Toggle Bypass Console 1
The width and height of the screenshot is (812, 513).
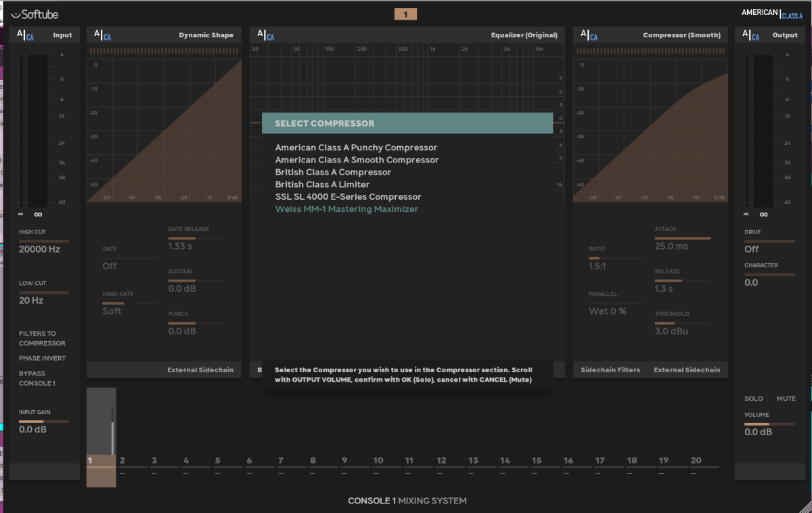click(37, 378)
